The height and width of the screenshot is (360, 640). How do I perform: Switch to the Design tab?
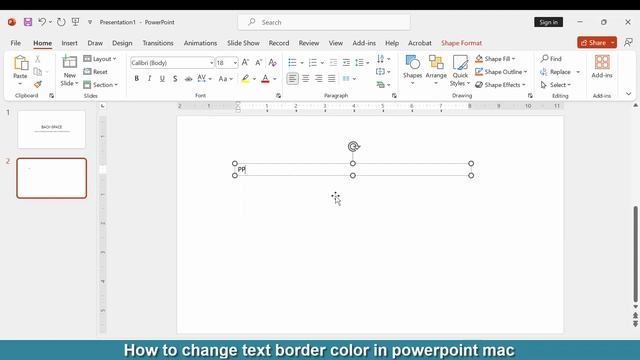point(122,43)
